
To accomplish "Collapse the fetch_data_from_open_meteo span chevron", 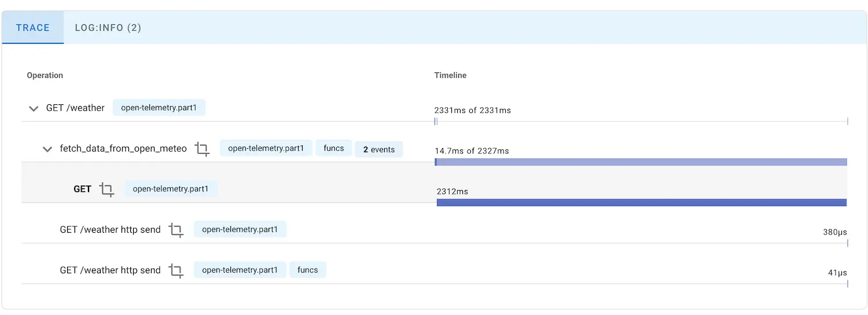I will point(47,149).
